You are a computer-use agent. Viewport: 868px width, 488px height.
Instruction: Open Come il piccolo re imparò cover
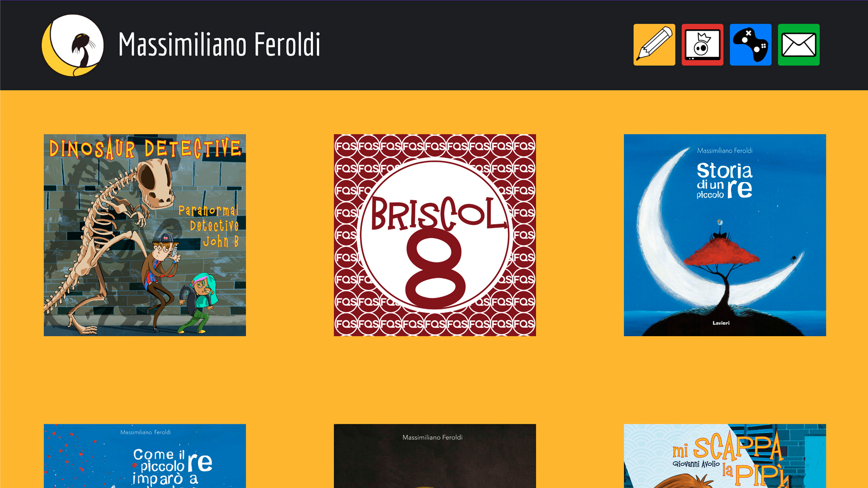(x=145, y=456)
